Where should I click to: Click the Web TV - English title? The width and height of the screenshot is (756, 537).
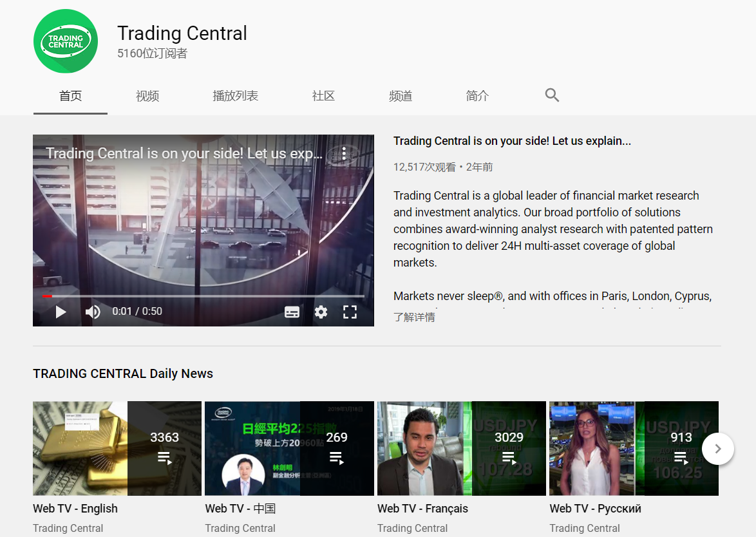tap(75, 509)
